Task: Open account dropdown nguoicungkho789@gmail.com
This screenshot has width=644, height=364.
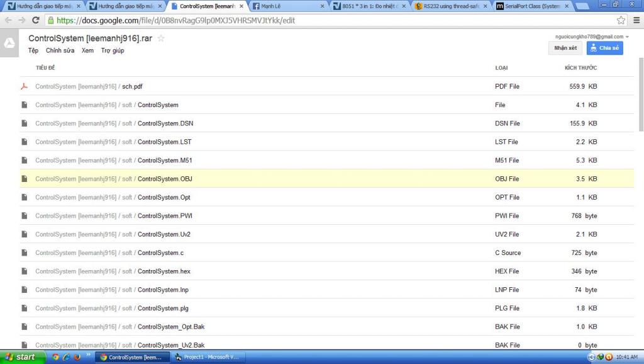Action: [592, 37]
